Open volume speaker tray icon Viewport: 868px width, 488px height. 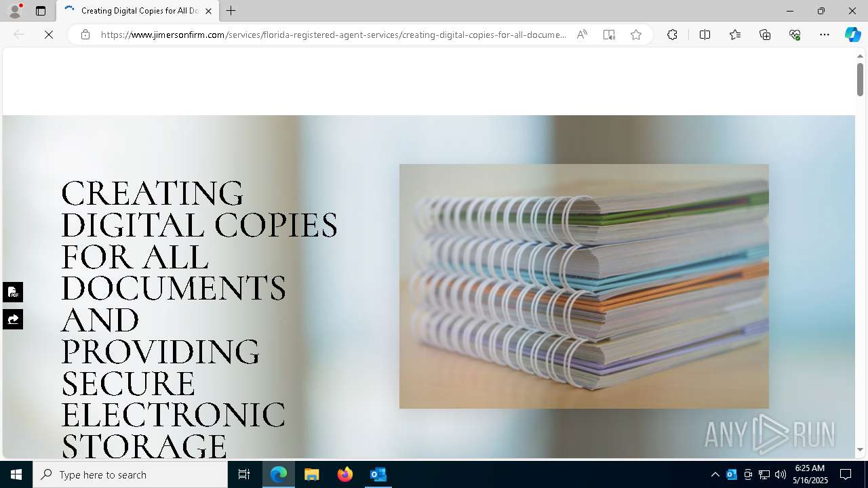(x=781, y=474)
